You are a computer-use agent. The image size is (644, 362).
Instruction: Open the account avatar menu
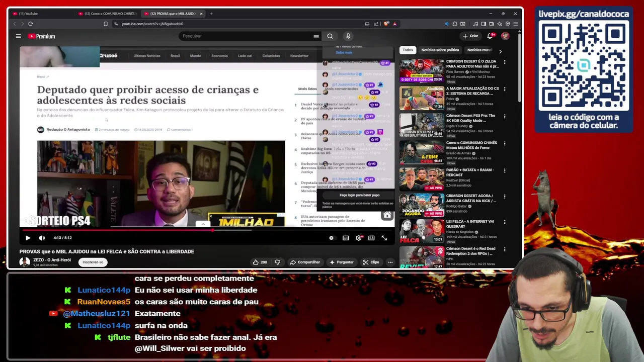point(505,36)
